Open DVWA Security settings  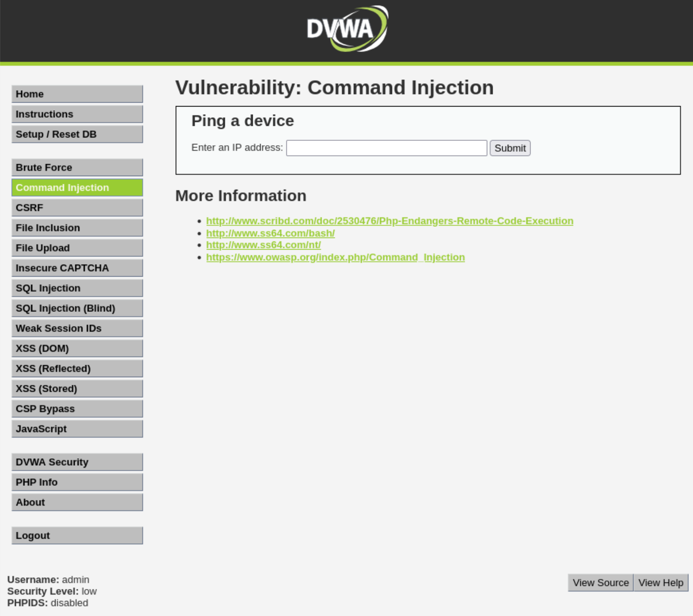77,462
